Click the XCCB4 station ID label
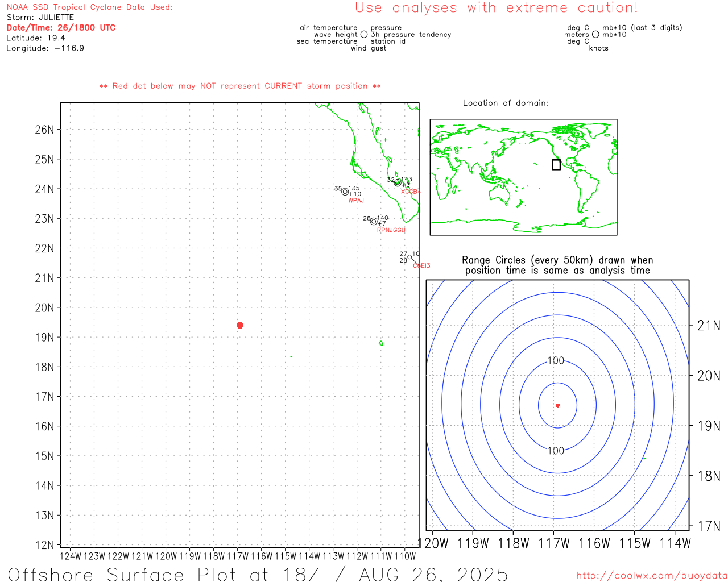 411,192
